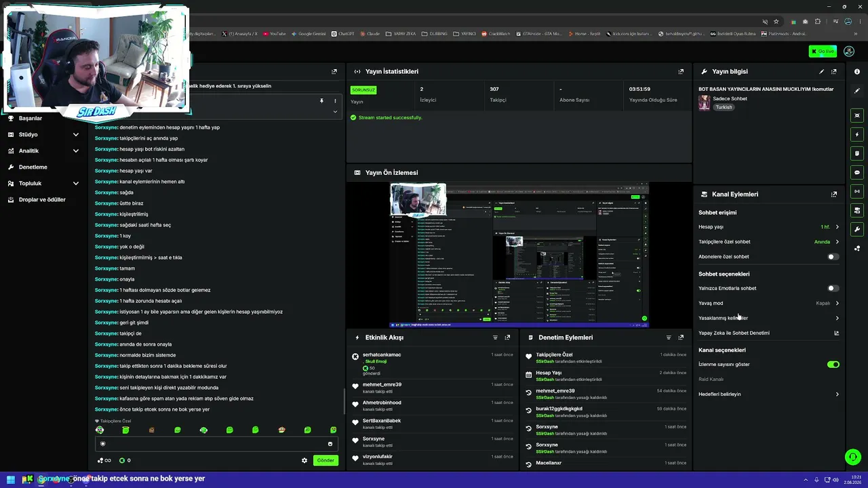The height and width of the screenshot is (488, 868).
Task: Click the info icon in right sidebar
Action: tap(857, 71)
